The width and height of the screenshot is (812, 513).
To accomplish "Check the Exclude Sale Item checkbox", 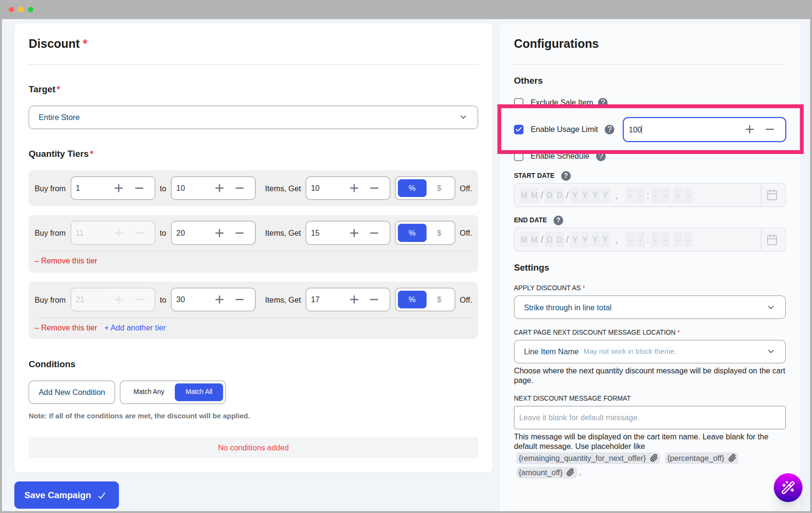I will [x=519, y=102].
